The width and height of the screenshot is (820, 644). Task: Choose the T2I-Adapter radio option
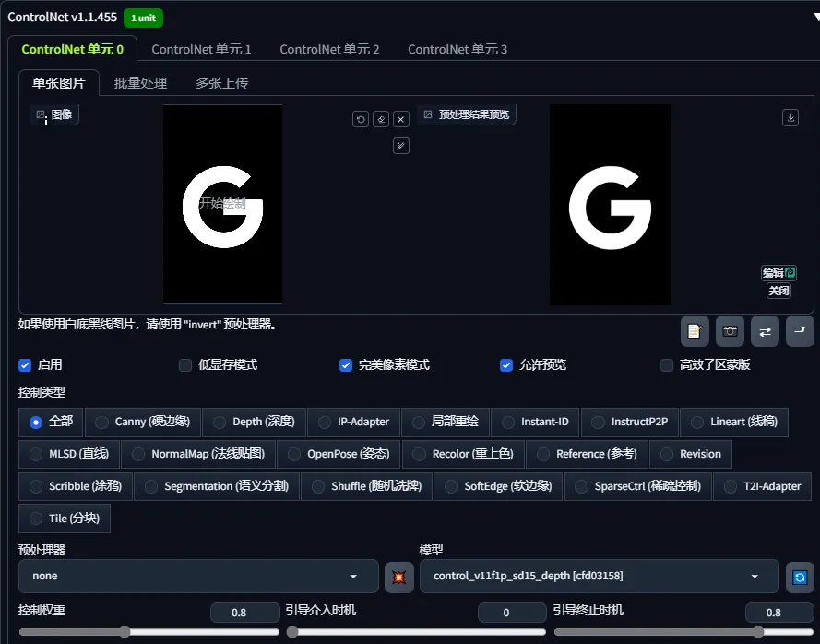pos(763,486)
